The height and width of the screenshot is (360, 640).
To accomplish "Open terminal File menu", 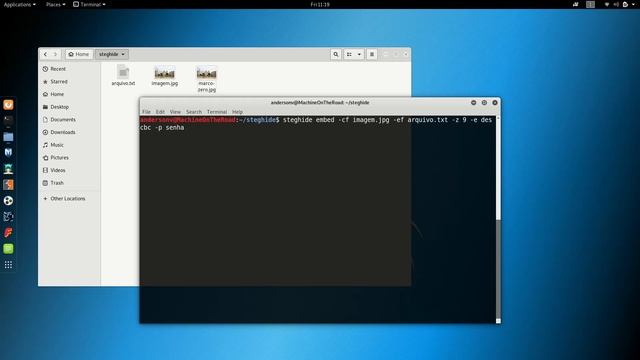I will point(146,112).
